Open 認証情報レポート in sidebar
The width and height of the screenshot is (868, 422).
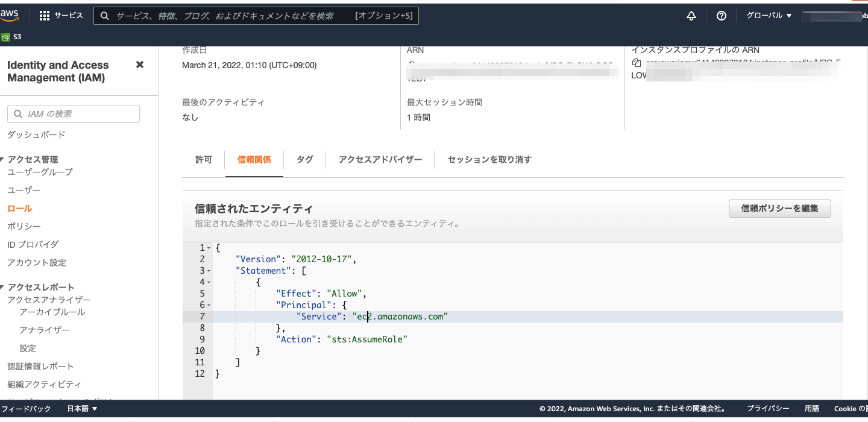click(x=40, y=367)
